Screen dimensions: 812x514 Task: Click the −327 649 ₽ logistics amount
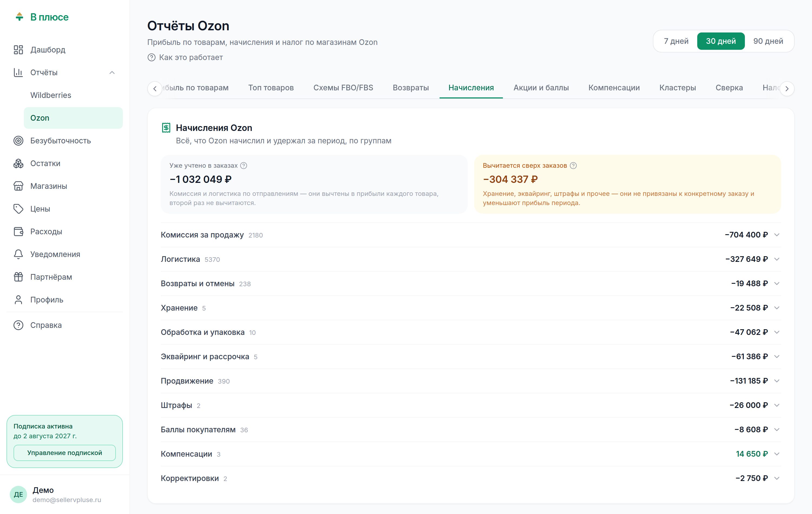tap(746, 259)
